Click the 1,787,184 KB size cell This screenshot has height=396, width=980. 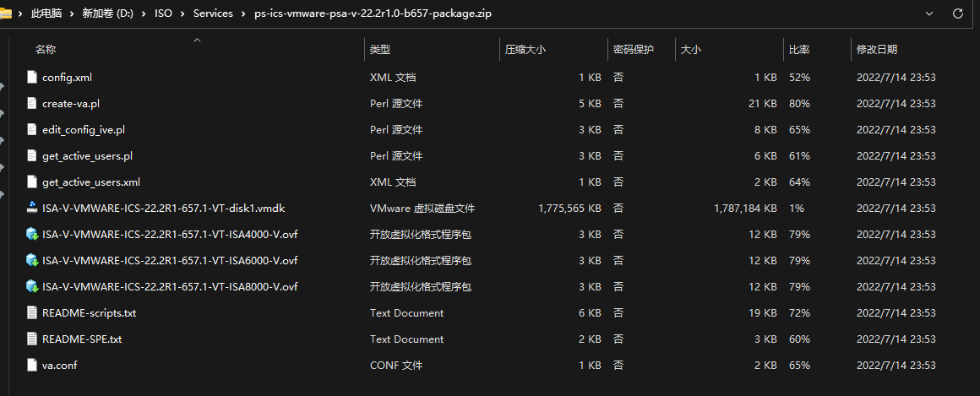[745, 208]
